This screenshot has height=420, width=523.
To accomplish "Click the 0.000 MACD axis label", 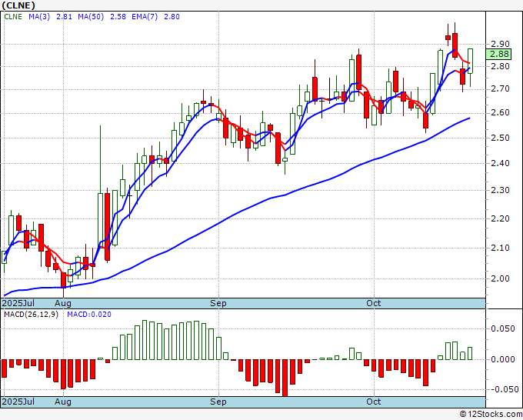I will pyautogui.click(x=503, y=359).
